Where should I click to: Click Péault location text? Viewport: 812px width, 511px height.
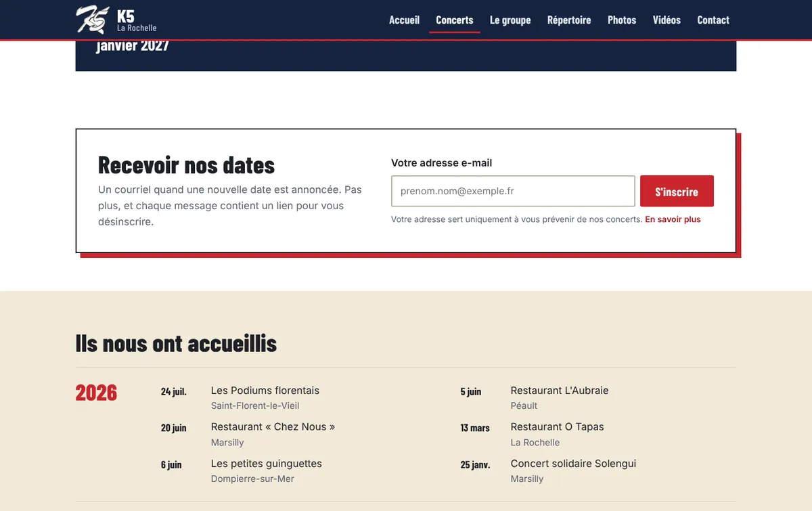[x=524, y=405]
